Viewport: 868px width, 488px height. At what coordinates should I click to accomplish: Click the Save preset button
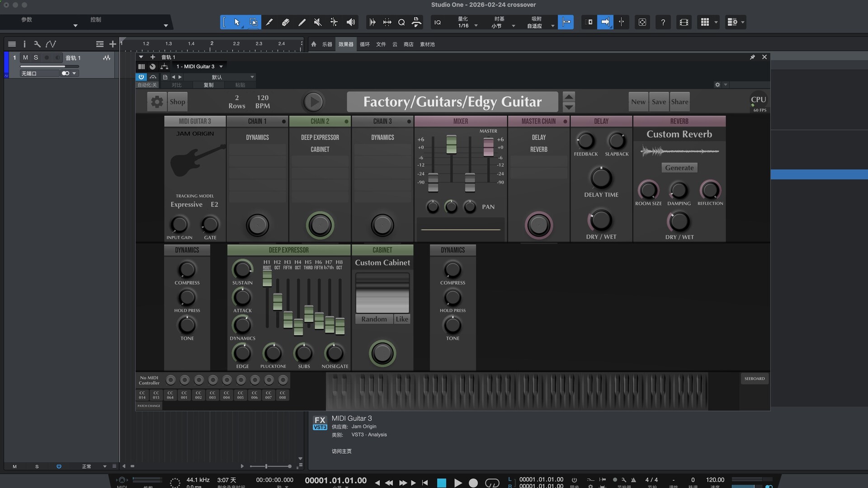659,102
